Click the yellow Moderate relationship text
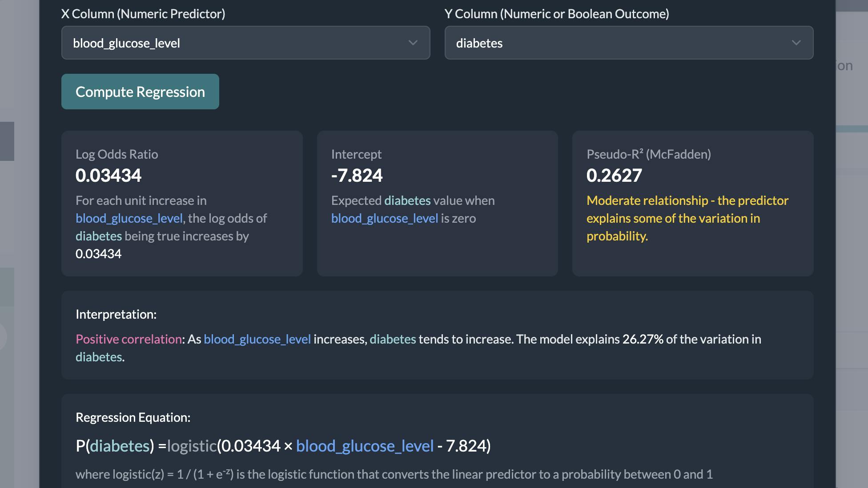Screen dimensions: 868x488 point(687,218)
